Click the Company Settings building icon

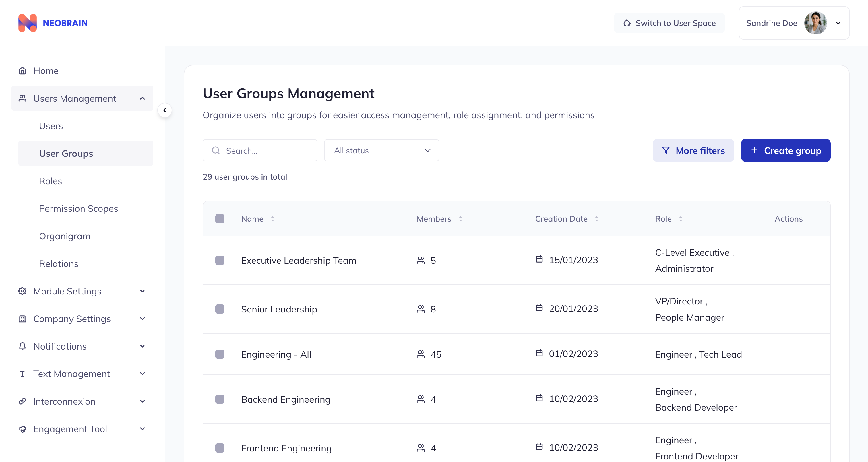tap(22, 319)
